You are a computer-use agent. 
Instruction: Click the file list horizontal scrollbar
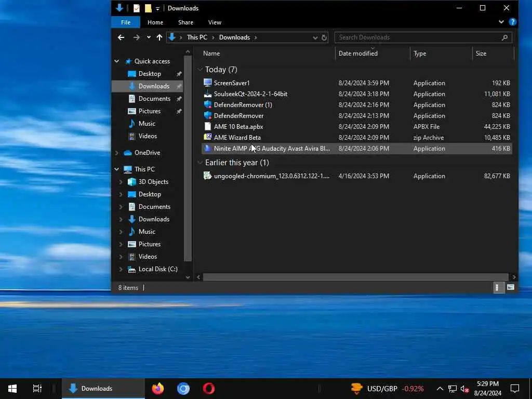[355, 277]
